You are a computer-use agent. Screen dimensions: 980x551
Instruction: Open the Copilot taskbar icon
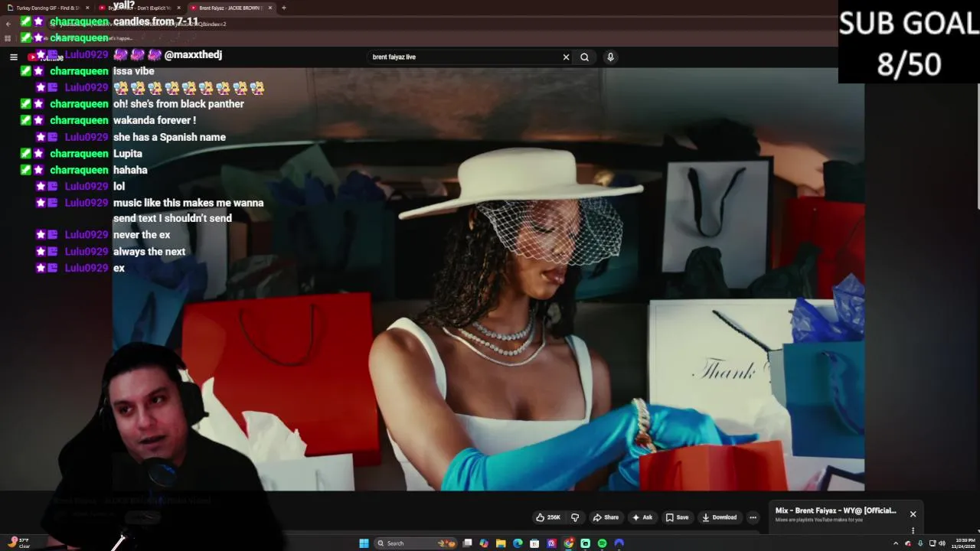[484, 543]
